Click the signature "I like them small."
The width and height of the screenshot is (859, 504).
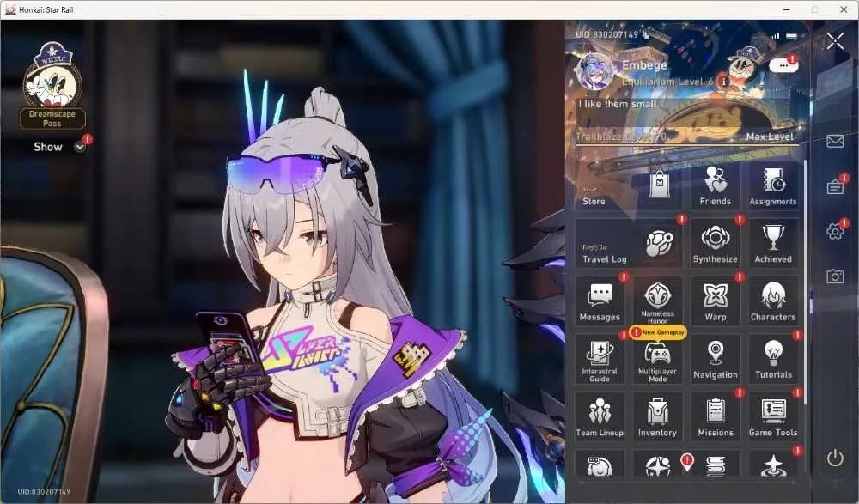(618, 104)
